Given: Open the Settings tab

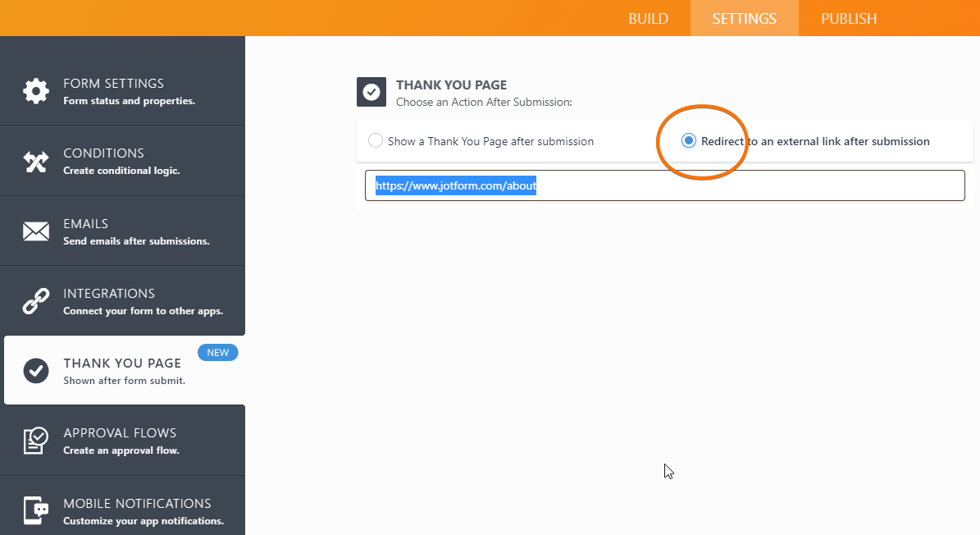Looking at the screenshot, I should click(744, 18).
